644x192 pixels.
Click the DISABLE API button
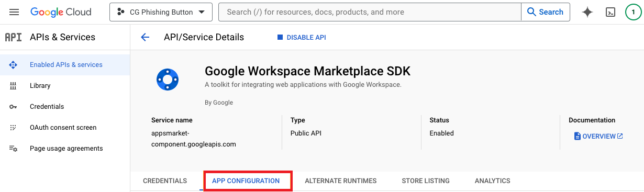pos(301,37)
